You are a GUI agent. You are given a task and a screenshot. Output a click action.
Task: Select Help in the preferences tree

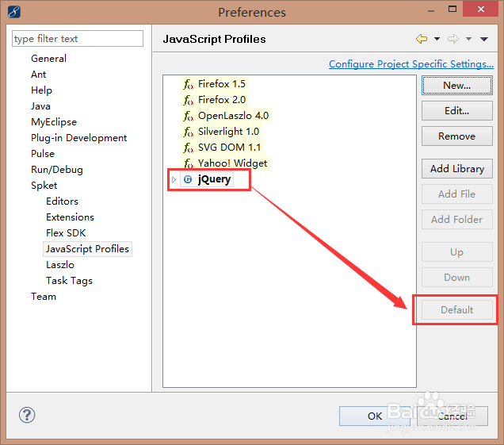point(41,90)
